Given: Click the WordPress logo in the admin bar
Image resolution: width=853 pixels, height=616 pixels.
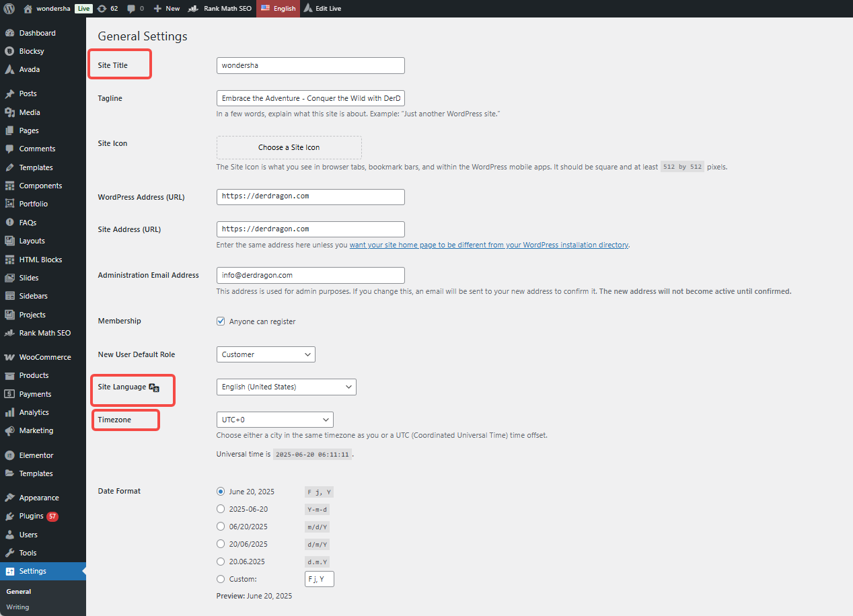Looking at the screenshot, I should tap(9, 8).
